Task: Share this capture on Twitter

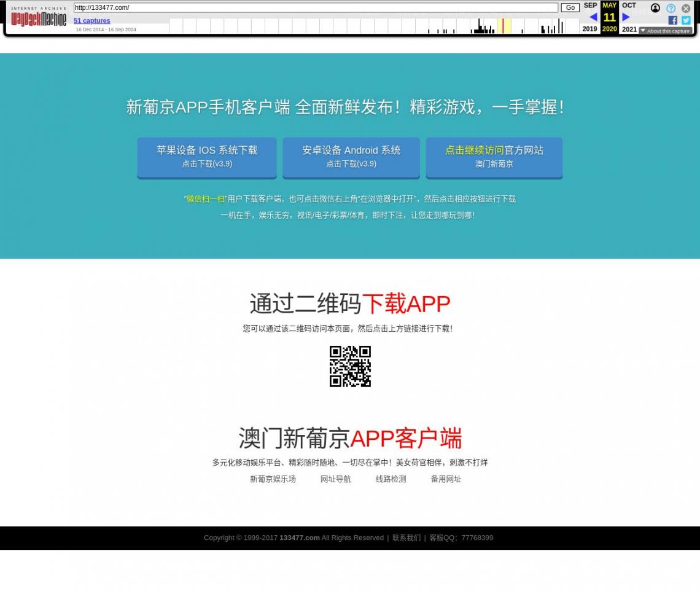Action: click(x=686, y=20)
